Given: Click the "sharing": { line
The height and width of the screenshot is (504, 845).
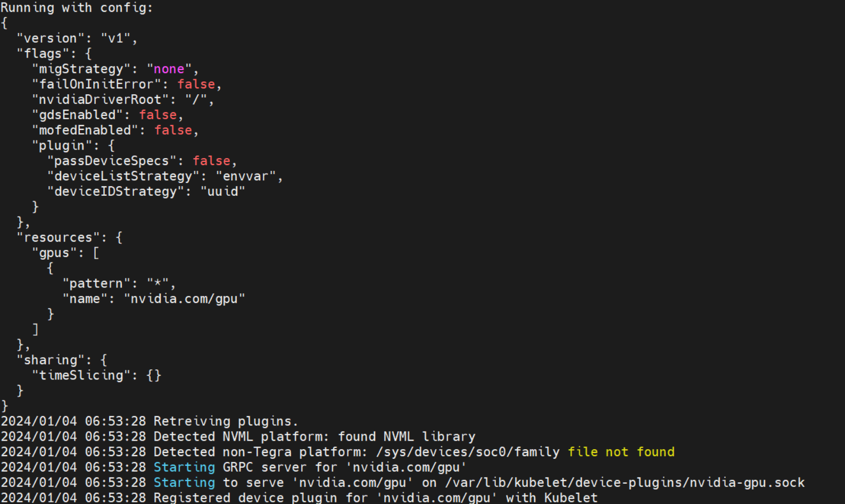Looking at the screenshot, I should click(62, 360).
